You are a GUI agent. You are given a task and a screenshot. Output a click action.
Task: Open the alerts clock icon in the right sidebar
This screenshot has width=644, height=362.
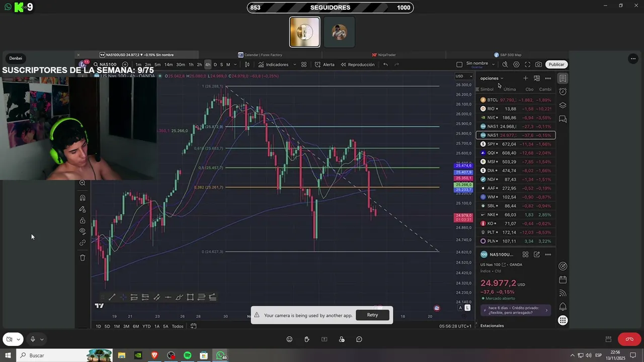point(563,92)
